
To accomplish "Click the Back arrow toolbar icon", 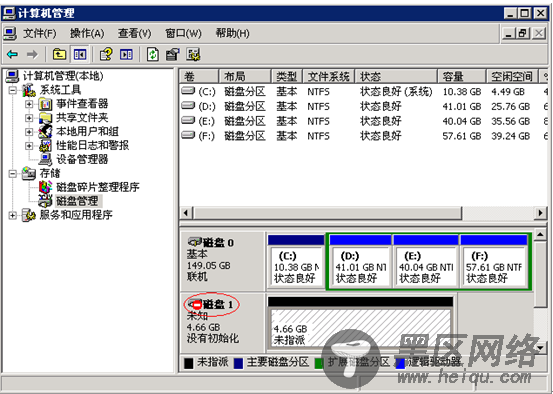I will click(x=12, y=54).
